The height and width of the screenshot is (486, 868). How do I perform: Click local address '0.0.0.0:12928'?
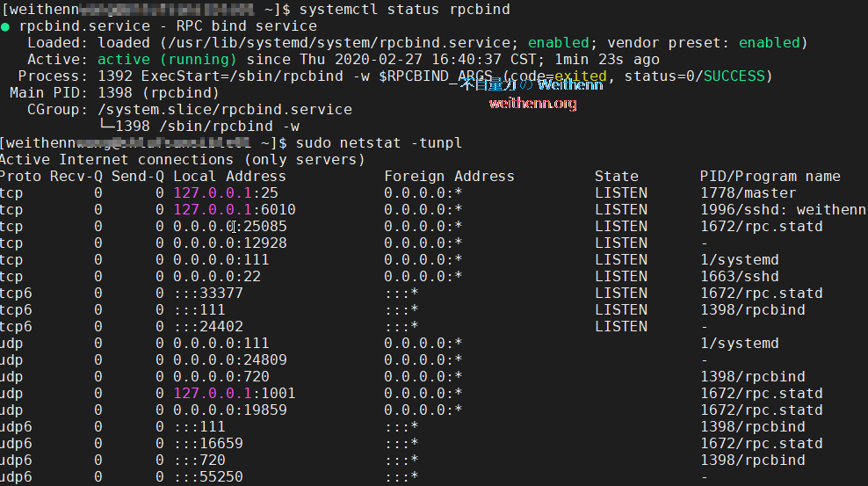(x=229, y=243)
